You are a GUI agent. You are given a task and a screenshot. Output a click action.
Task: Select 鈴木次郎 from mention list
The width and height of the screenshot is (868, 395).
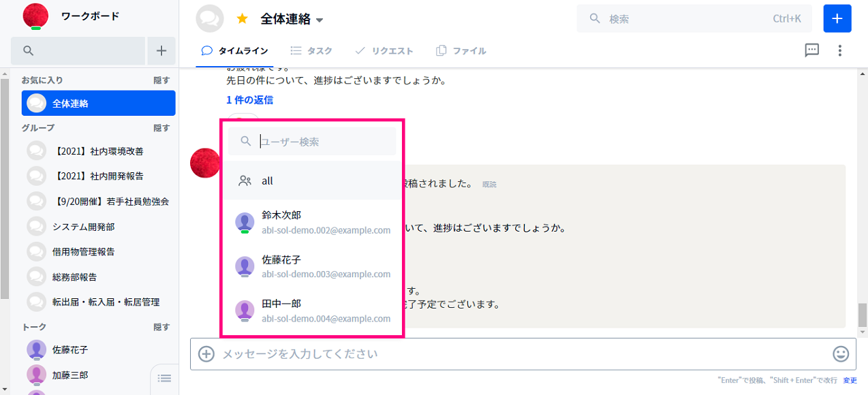(x=312, y=222)
